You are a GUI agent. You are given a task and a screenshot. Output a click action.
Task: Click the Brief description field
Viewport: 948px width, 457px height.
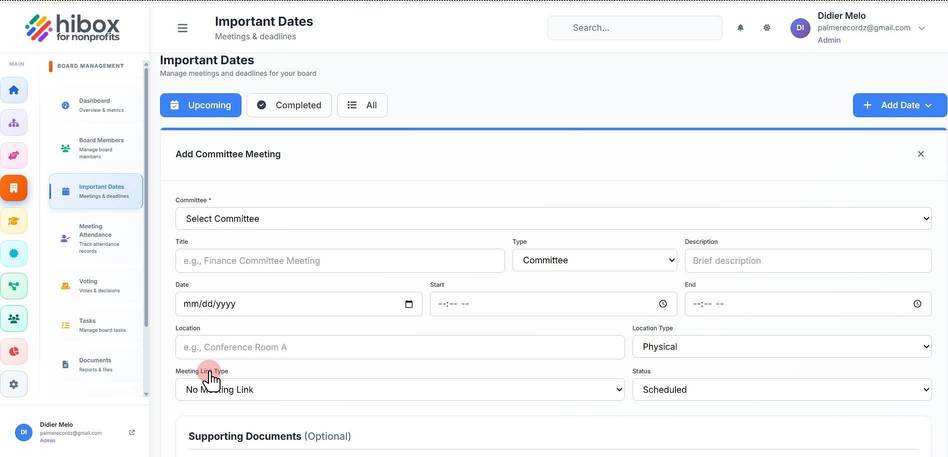(x=808, y=261)
